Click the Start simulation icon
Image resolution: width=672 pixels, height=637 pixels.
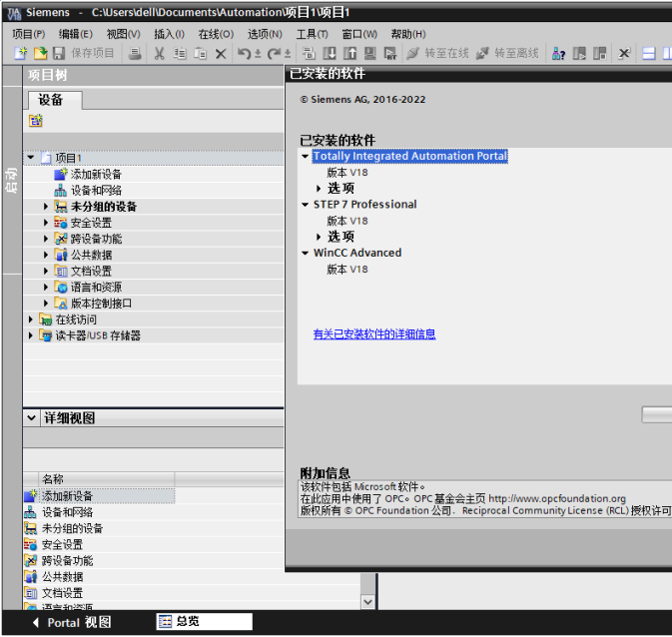pyautogui.click(x=369, y=53)
